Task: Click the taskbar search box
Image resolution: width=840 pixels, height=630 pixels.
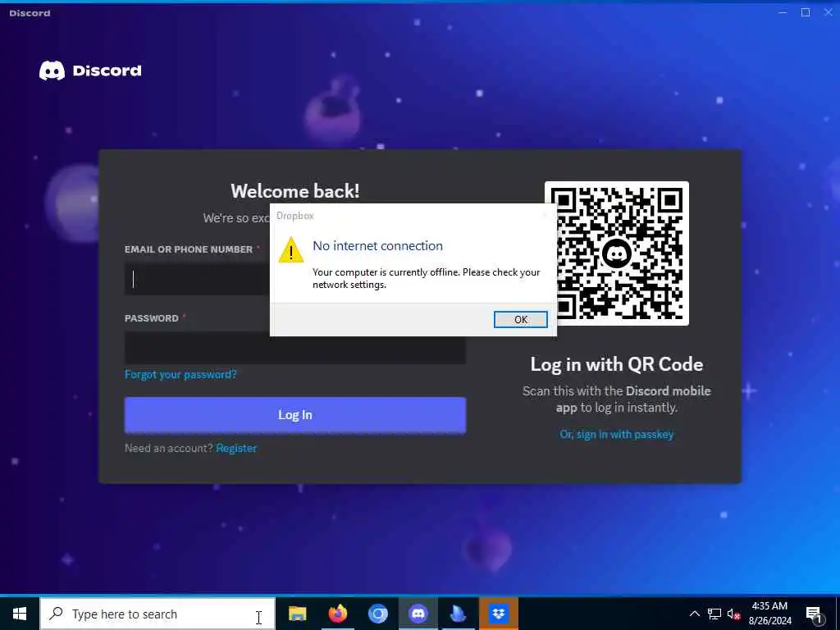Action: tap(157, 614)
